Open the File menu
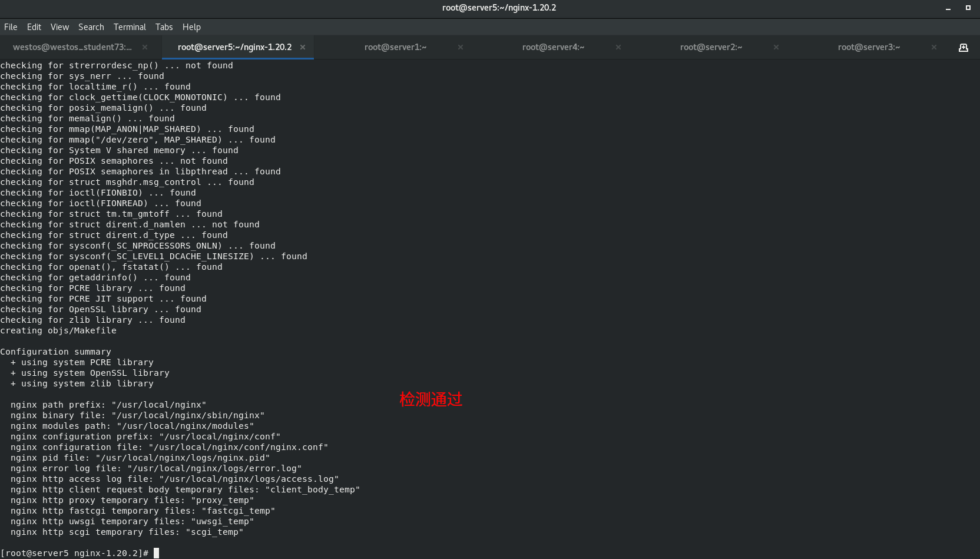This screenshot has height=559, width=980. click(x=11, y=27)
